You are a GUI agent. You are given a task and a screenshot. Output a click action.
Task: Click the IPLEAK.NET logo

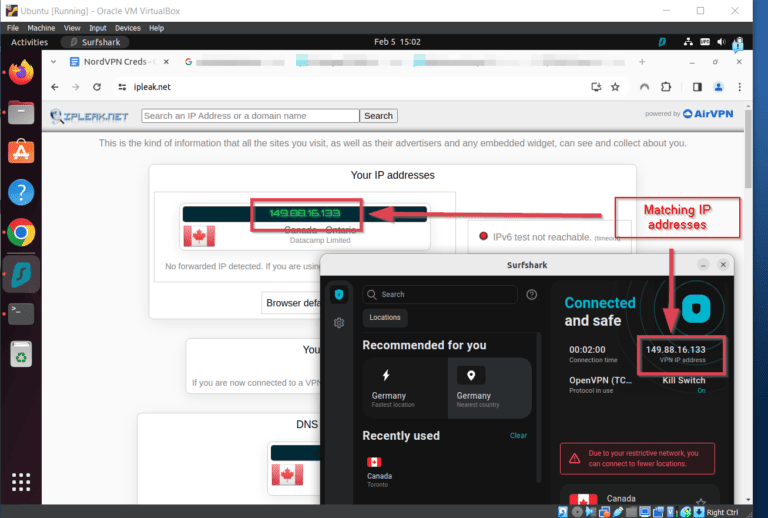89,117
